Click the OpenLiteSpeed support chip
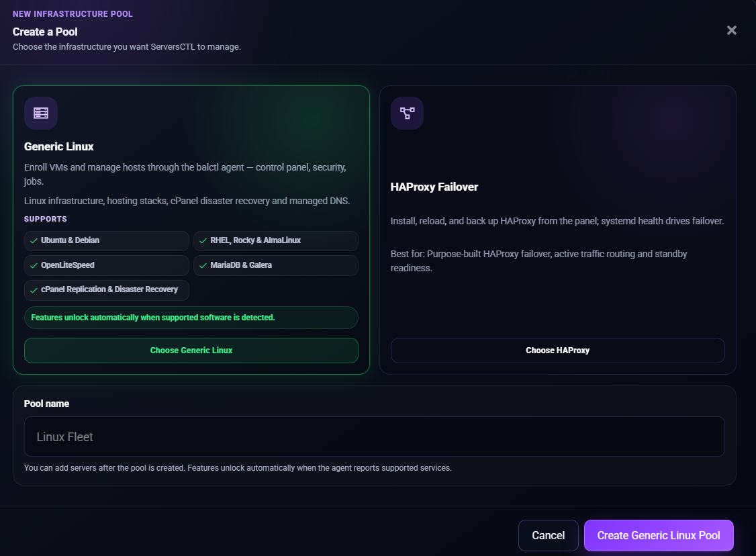The image size is (756, 556). click(x=107, y=265)
